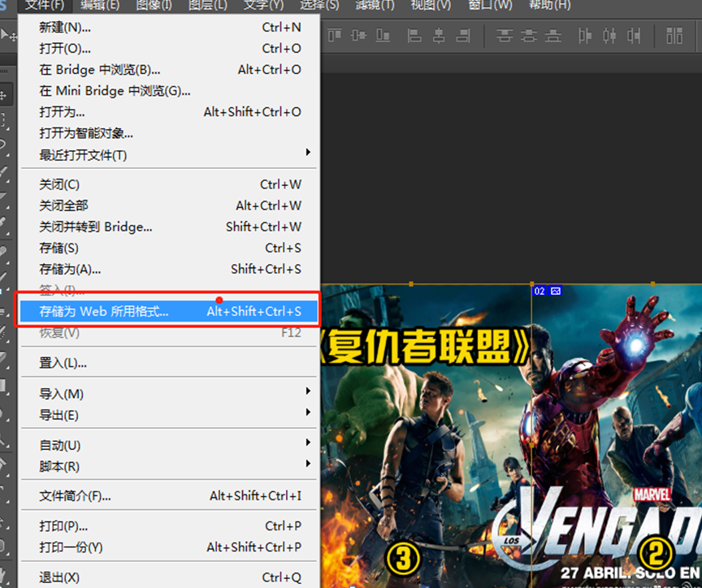
Task: Click the 02 slice badge on the canvas
Action: coord(540,290)
